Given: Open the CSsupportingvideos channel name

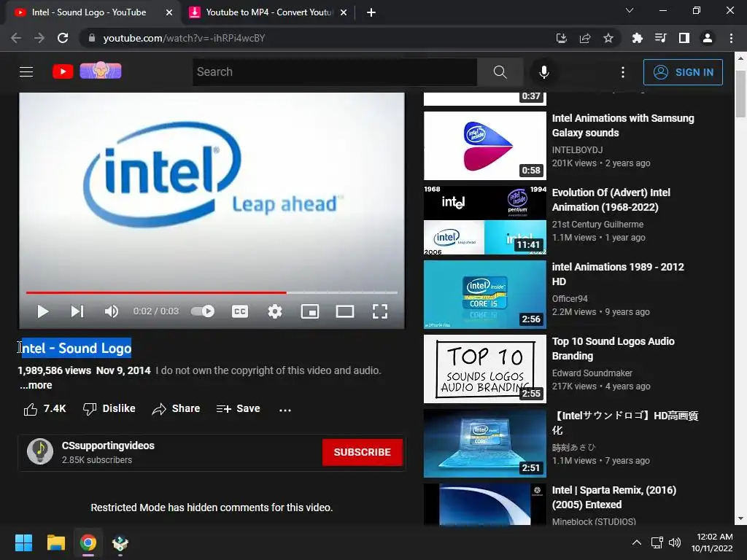Looking at the screenshot, I should click(x=108, y=446).
